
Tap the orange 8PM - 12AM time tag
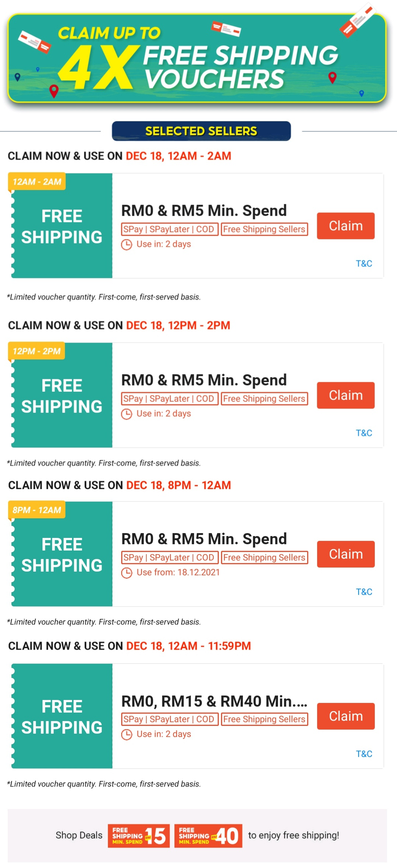(x=37, y=510)
